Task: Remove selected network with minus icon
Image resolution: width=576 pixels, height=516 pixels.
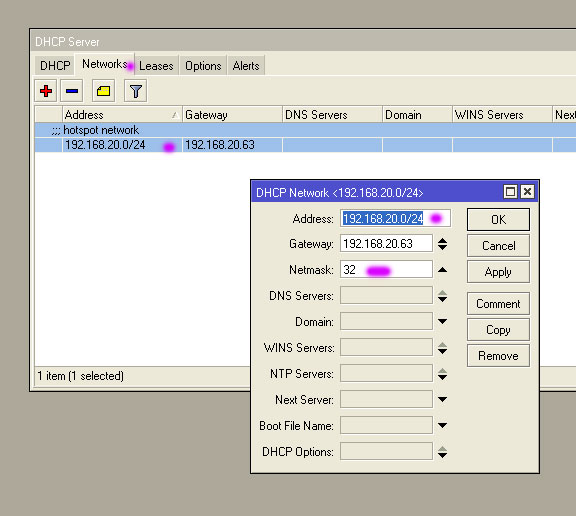Action: (x=72, y=91)
